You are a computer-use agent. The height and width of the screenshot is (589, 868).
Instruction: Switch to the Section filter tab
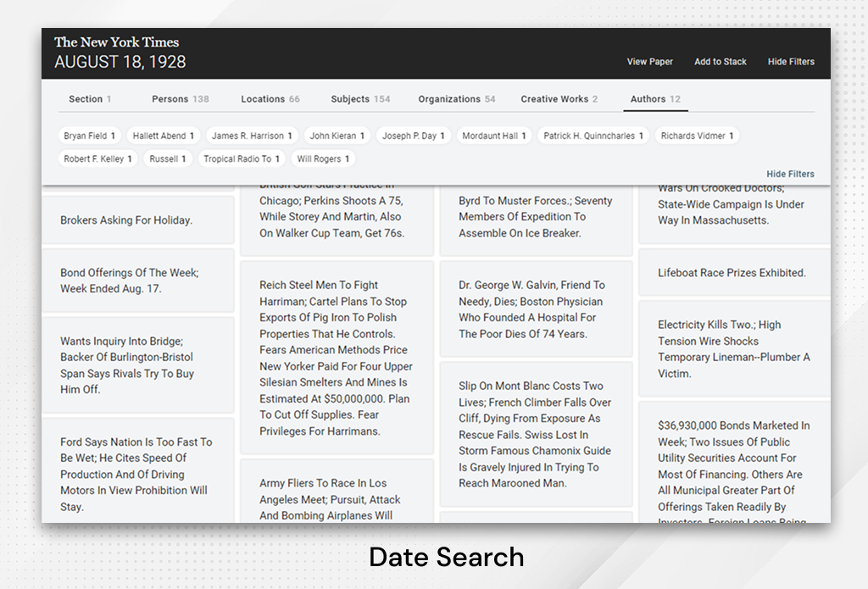[x=90, y=98]
